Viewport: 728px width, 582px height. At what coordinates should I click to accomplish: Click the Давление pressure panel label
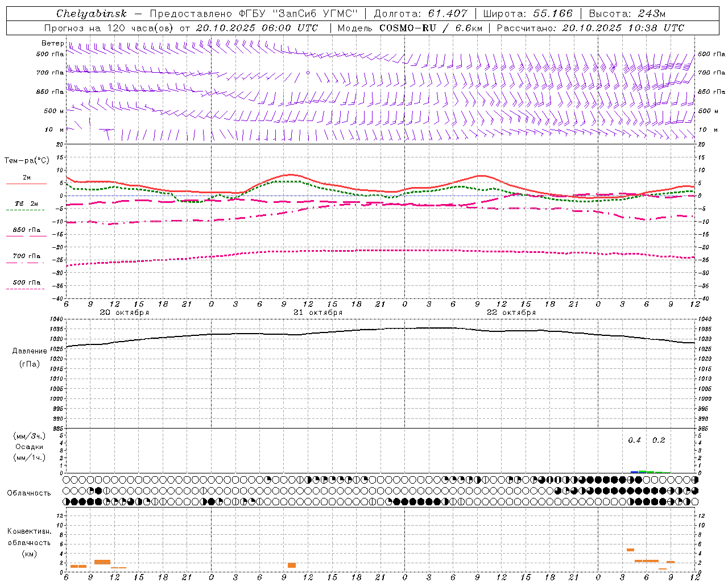coord(30,351)
